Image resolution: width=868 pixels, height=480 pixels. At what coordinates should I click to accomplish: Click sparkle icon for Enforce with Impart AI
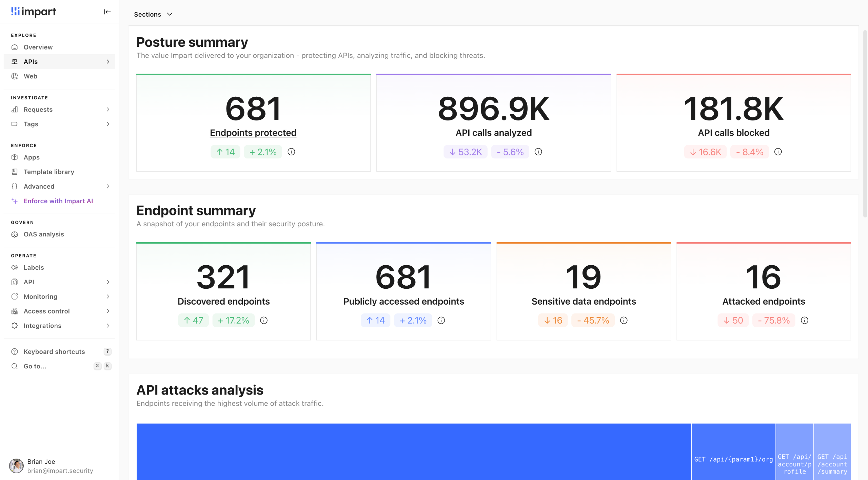15,201
